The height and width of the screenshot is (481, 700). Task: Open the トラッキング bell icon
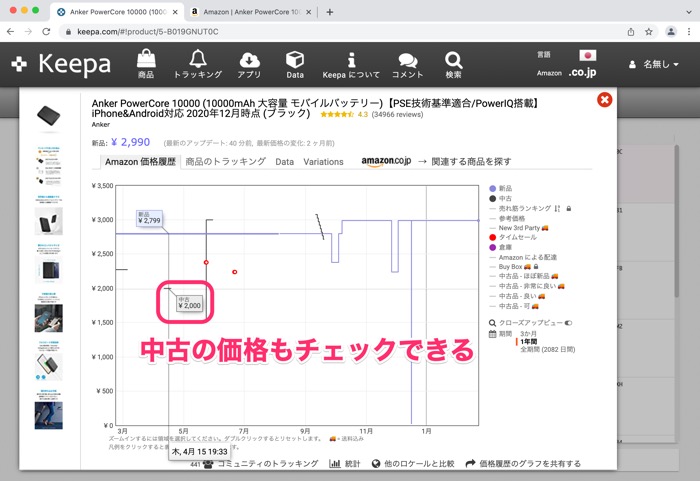(x=198, y=64)
